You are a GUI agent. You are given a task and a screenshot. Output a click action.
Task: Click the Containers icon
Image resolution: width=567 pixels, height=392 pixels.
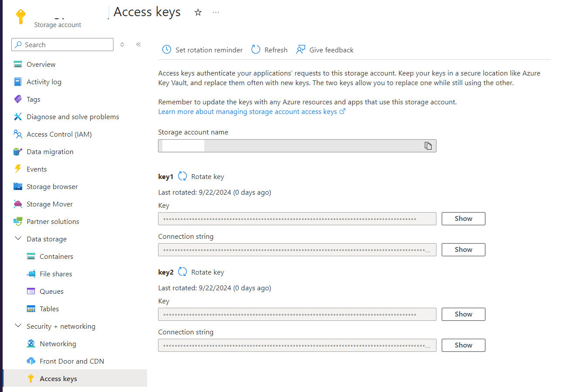tap(31, 256)
